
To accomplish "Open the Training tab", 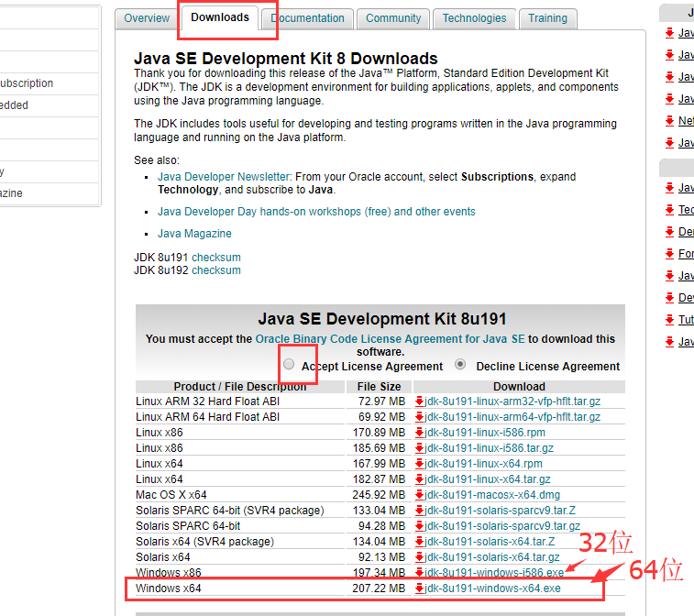I will (x=547, y=18).
